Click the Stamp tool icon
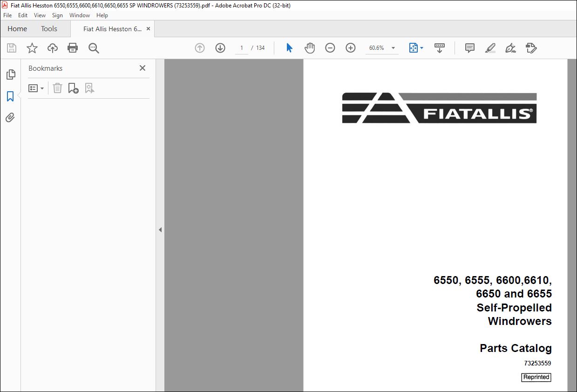The image size is (577, 392). click(x=531, y=48)
